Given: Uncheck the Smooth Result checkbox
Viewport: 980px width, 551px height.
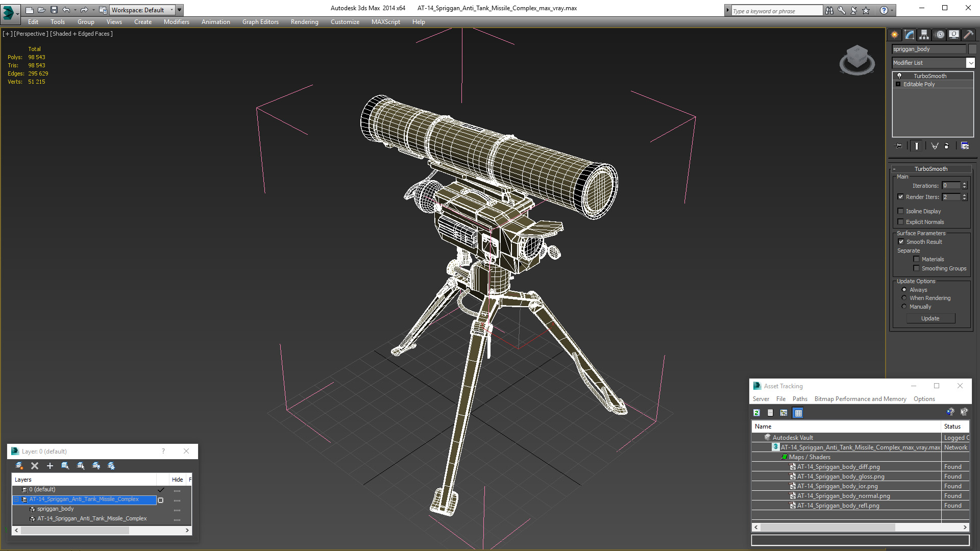Looking at the screenshot, I should point(901,242).
